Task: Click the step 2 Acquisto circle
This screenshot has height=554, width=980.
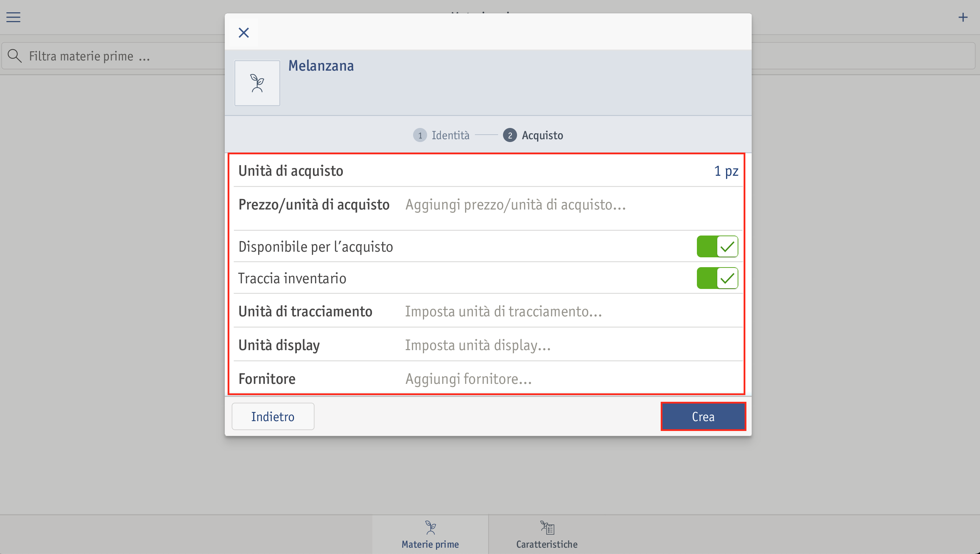Action: [510, 135]
